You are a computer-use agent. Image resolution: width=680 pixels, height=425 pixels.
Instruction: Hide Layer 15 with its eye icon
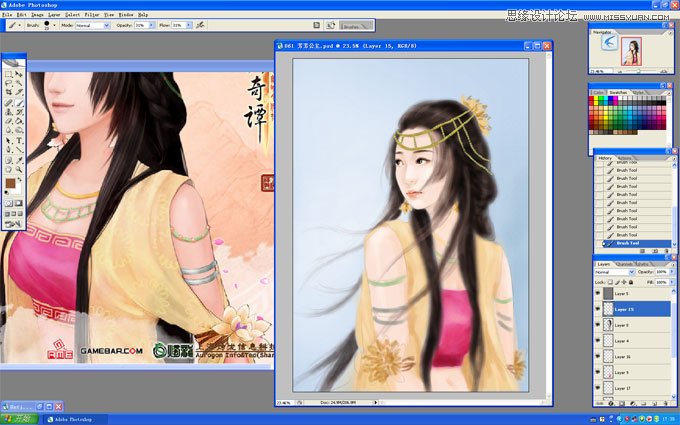coord(598,309)
